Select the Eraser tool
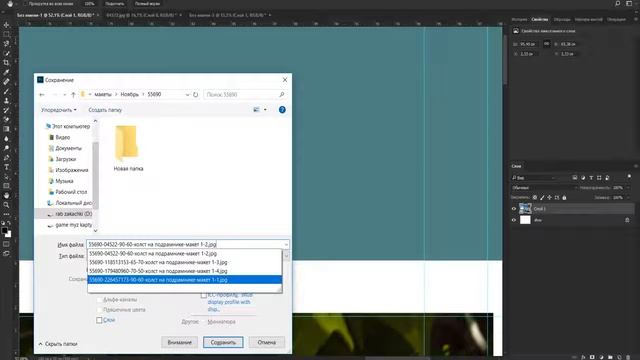The image size is (640, 360). pos(6,120)
